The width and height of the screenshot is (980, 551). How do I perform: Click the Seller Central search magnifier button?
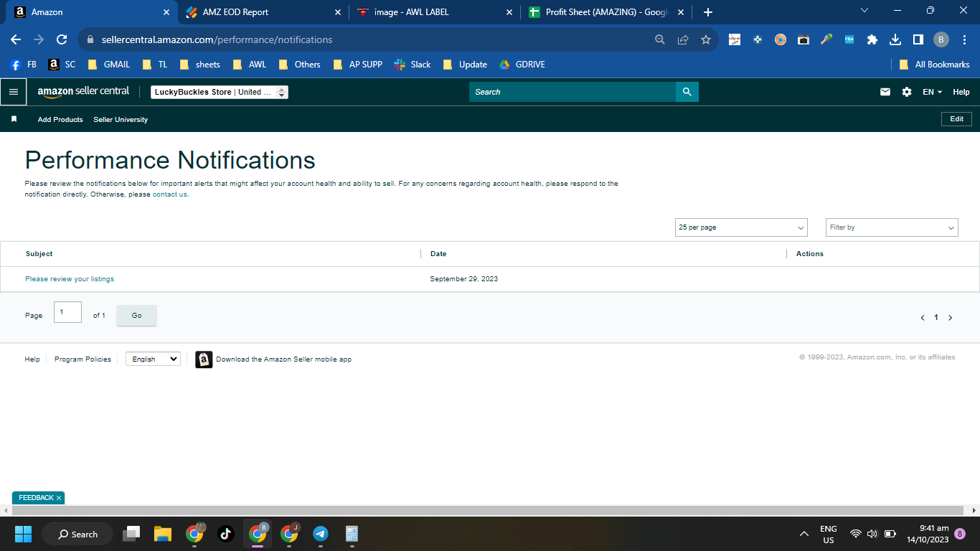pyautogui.click(x=687, y=92)
